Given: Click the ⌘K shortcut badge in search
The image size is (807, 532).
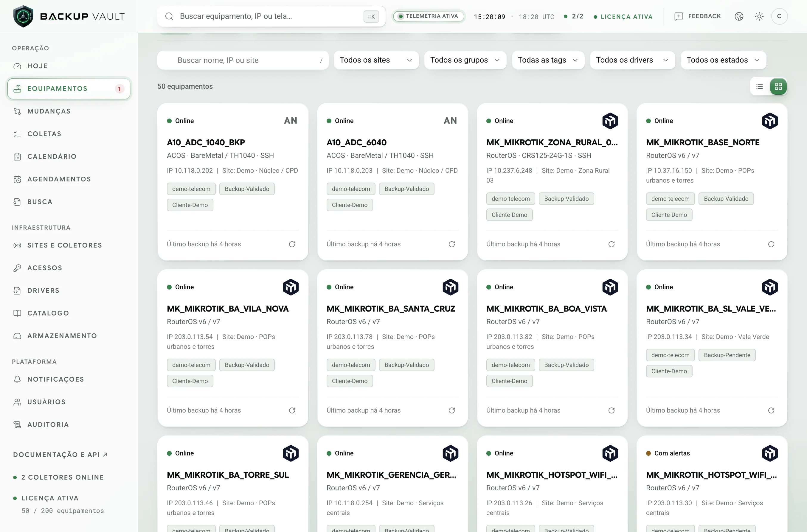Looking at the screenshot, I should (371, 16).
